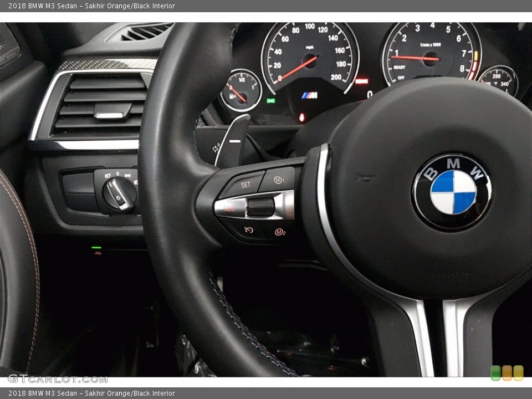
Task: Click the tachometer gauge center
Action: [x=431, y=58]
